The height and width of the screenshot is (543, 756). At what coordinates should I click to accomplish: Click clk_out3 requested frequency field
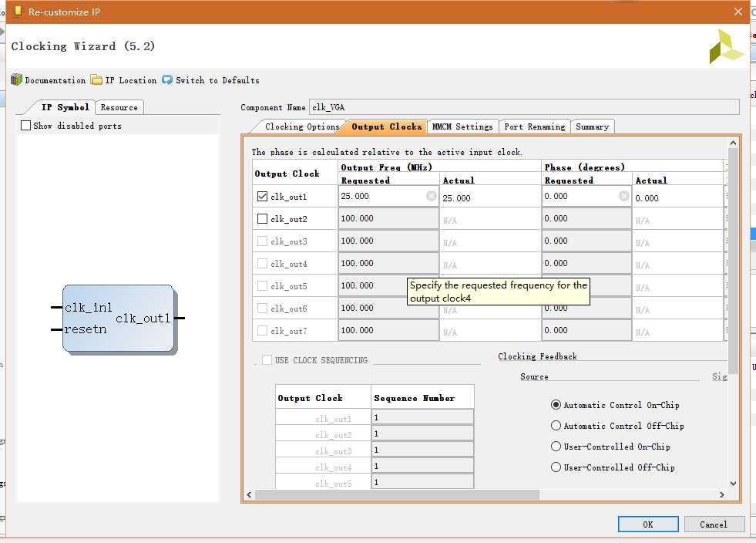click(x=388, y=241)
